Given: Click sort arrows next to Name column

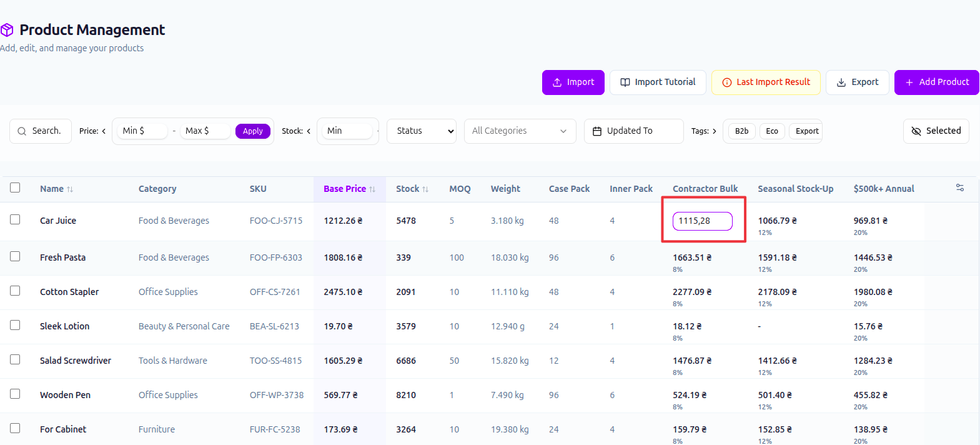Looking at the screenshot, I should point(70,189).
